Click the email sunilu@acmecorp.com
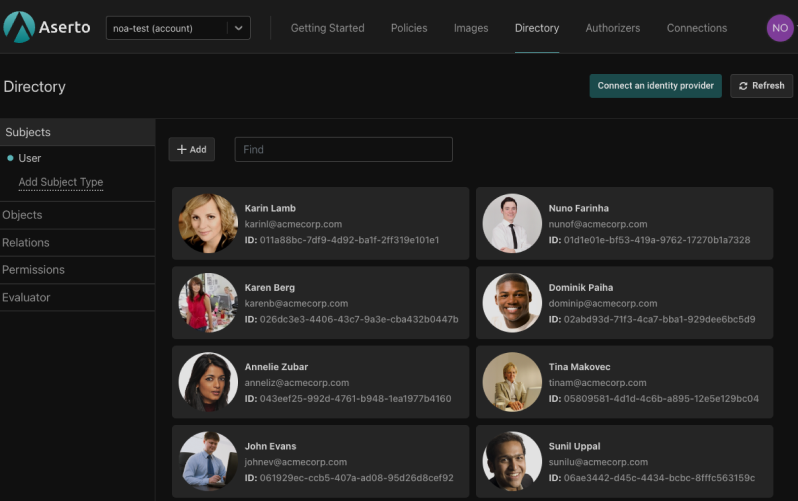798x501 pixels. 598,462
